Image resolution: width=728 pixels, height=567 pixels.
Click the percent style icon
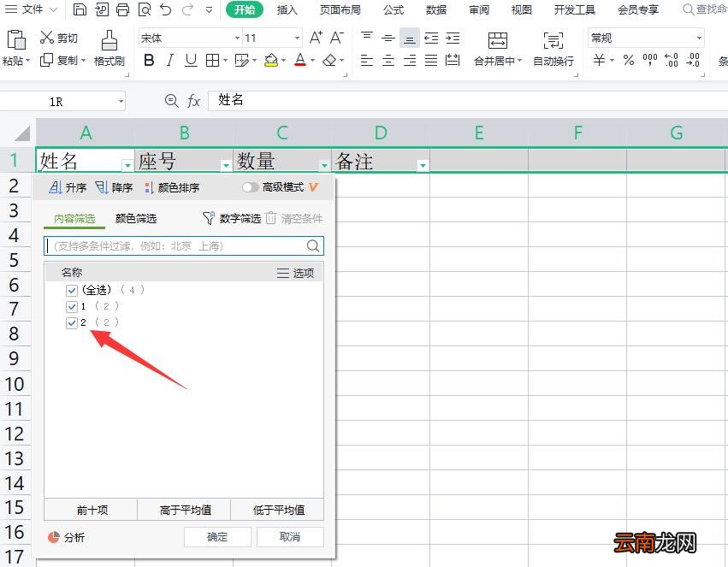click(x=629, y=60)
